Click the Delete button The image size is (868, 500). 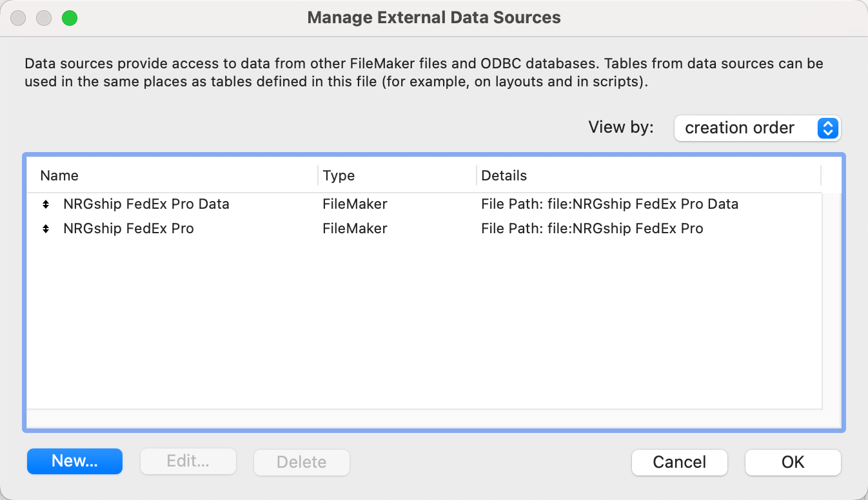(302, 461)
